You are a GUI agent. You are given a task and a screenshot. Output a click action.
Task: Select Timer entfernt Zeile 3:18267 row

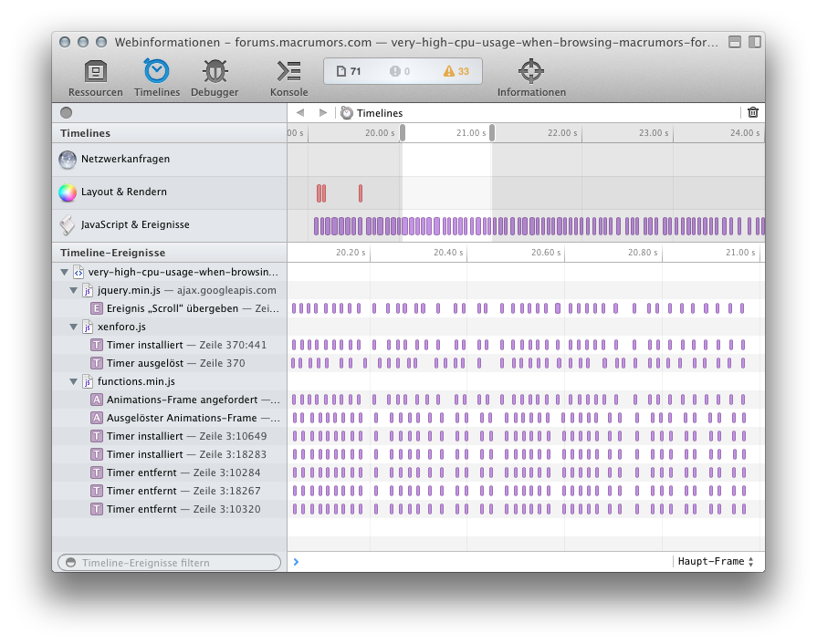point(170,491)
